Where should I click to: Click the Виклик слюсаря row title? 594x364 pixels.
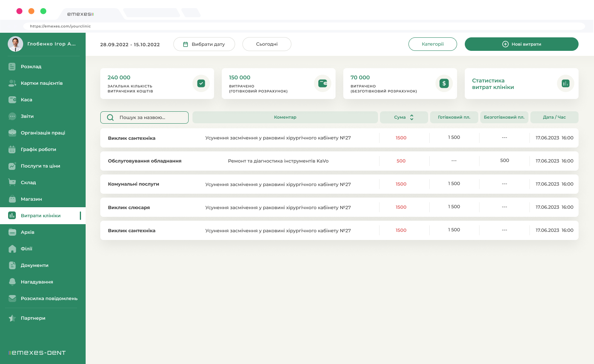[x=129, y=208]
